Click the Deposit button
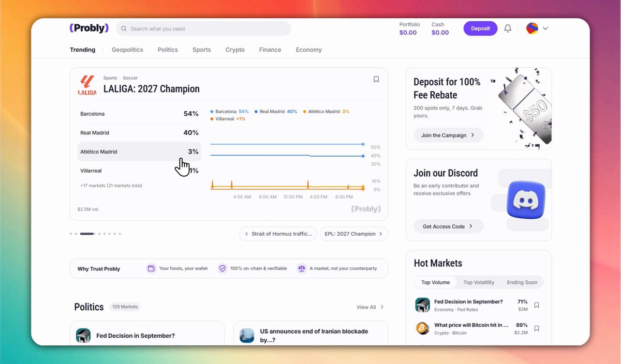This screenshot has width=621, height=364. pyautogui.click(x=480, y=28)
